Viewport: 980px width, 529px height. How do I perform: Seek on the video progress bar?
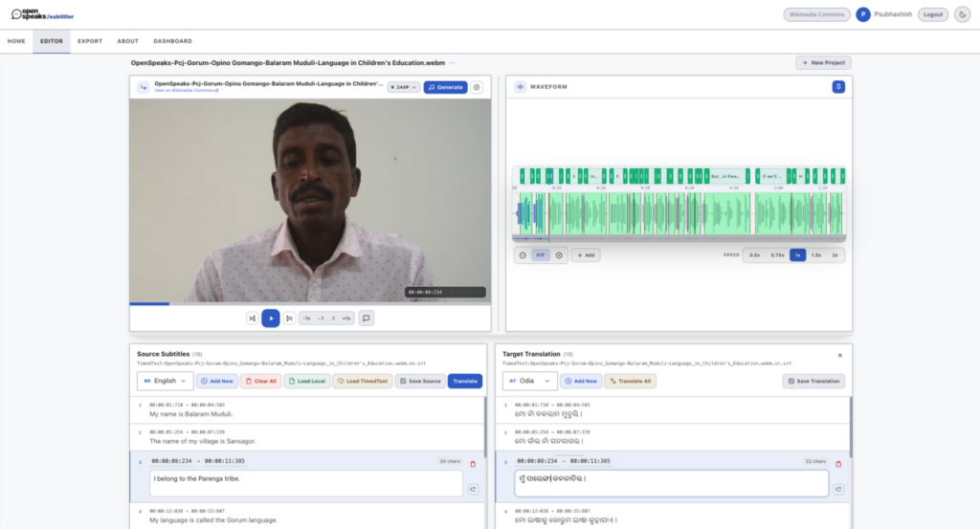pyautogui.click(x=310, y=303)
